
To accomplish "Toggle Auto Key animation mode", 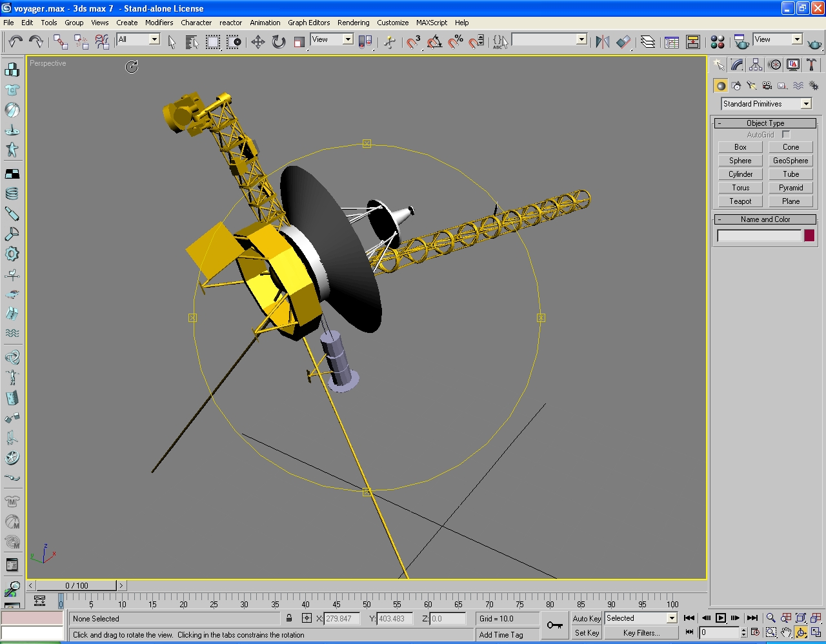I will pos(587,618).
